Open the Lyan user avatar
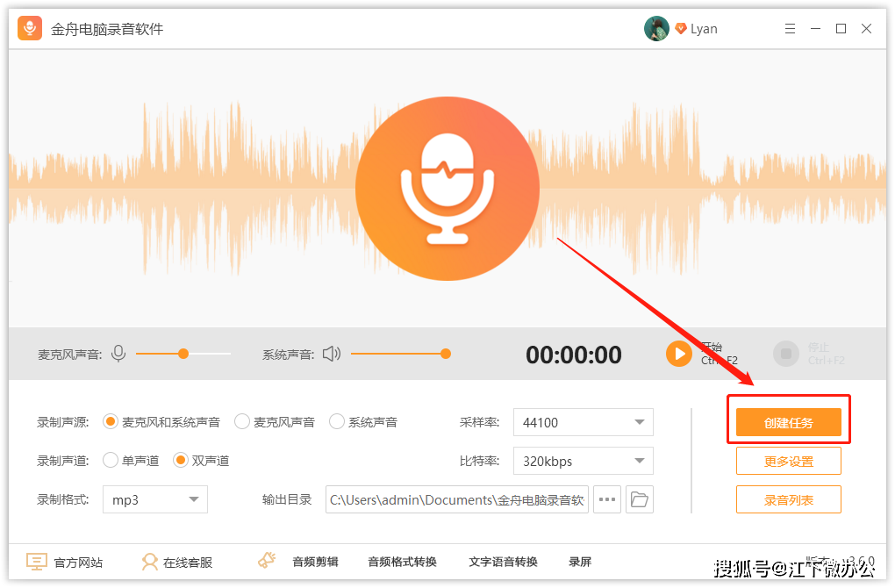This screenshot has height=588, width=895. click(x=656, y=29)
